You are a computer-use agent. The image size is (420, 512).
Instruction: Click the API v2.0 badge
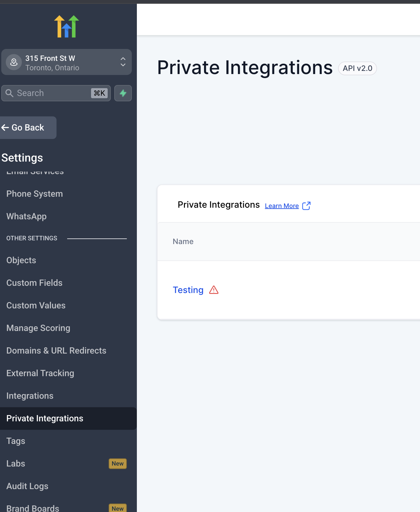pos(357,68)
